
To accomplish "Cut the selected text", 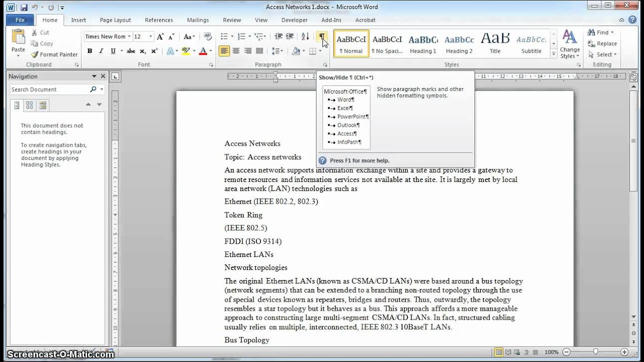I will [40, 33].
